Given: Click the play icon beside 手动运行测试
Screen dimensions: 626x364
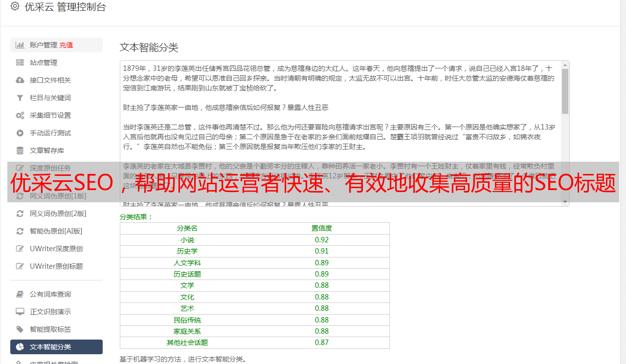Looking at the screenshot, I should pos(20,133).
